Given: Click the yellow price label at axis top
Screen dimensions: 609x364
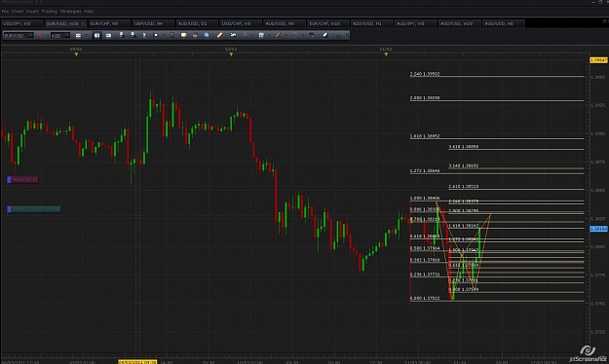Looking at the screenshot, I should coord(598,60).
